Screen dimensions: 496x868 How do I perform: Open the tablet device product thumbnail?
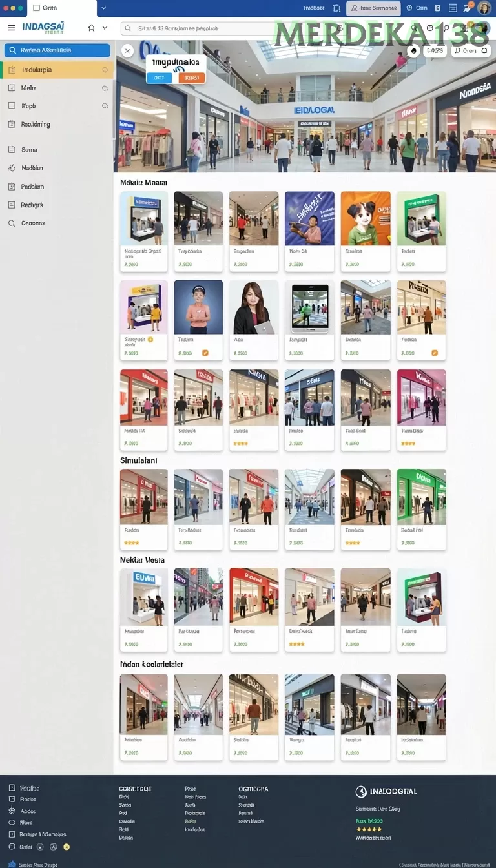(x=310, y=307)
